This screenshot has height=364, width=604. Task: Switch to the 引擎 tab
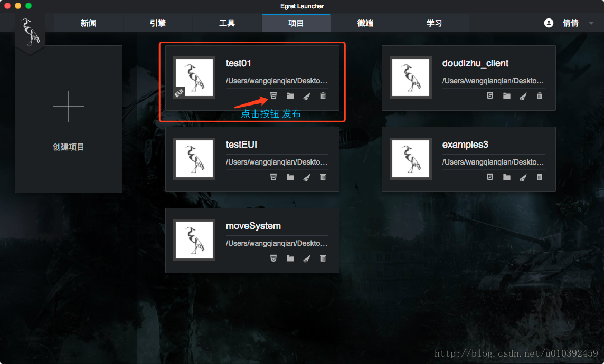tap(158, 23)
